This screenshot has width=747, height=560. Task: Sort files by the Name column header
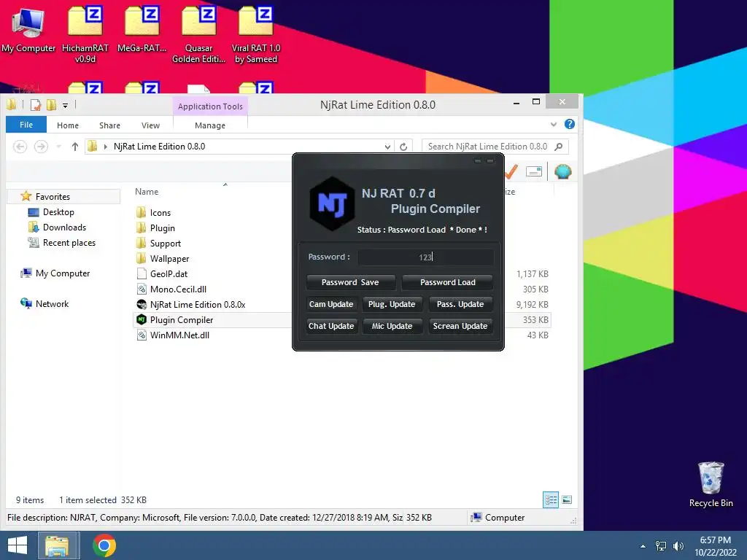[147, 192]
